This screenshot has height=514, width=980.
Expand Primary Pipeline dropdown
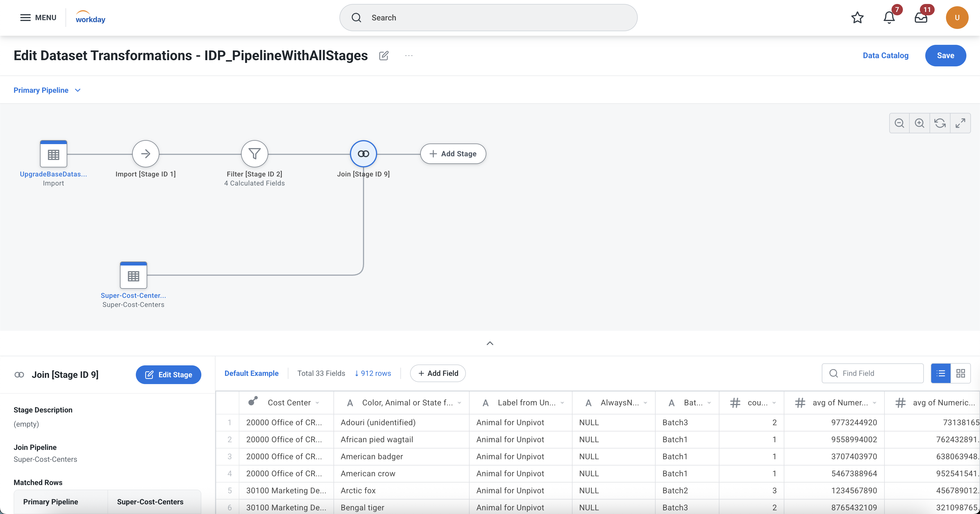pos(47,90)
